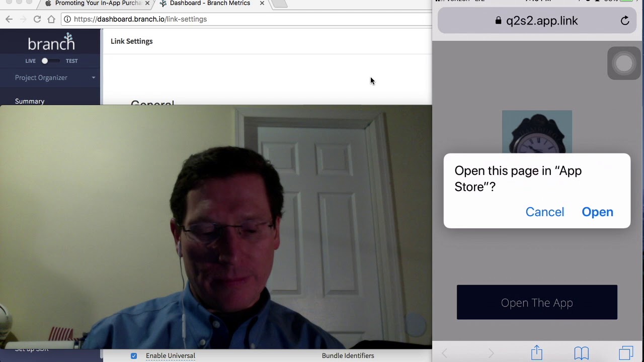Close the Dashboard - Branch Metrics tab
Screen dimensions: 644x362
click(262, 3)
